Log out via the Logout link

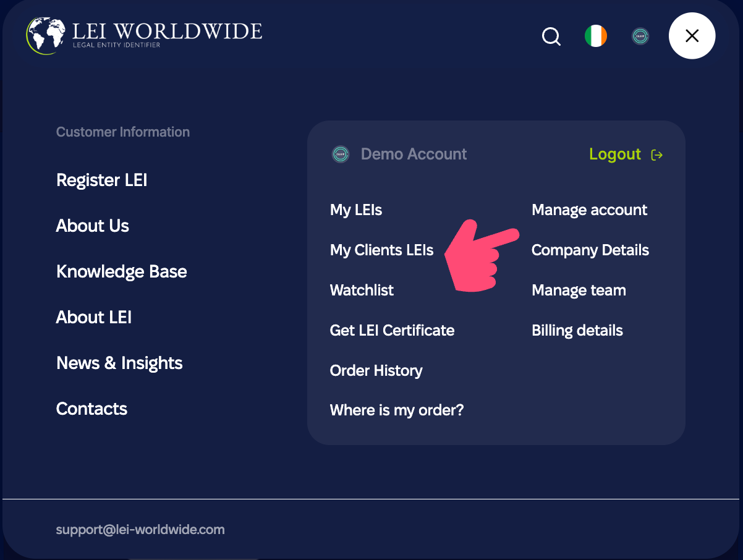click(615, 154)
